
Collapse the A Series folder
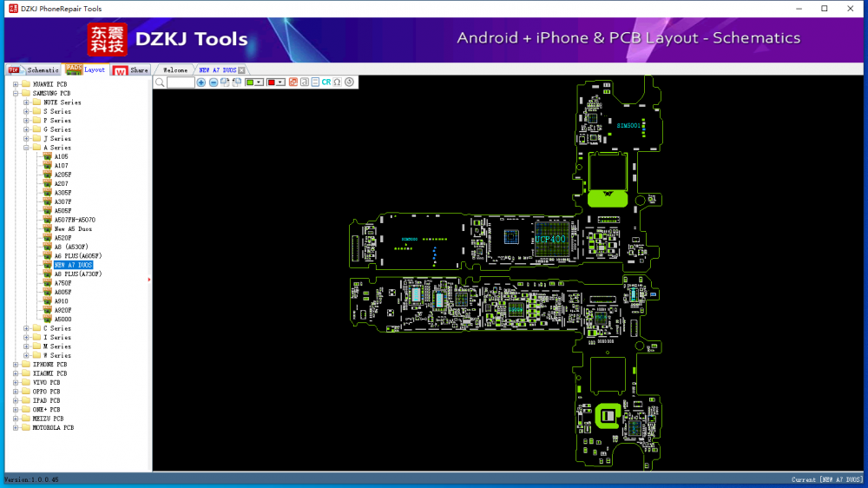(x=26, y=148)
